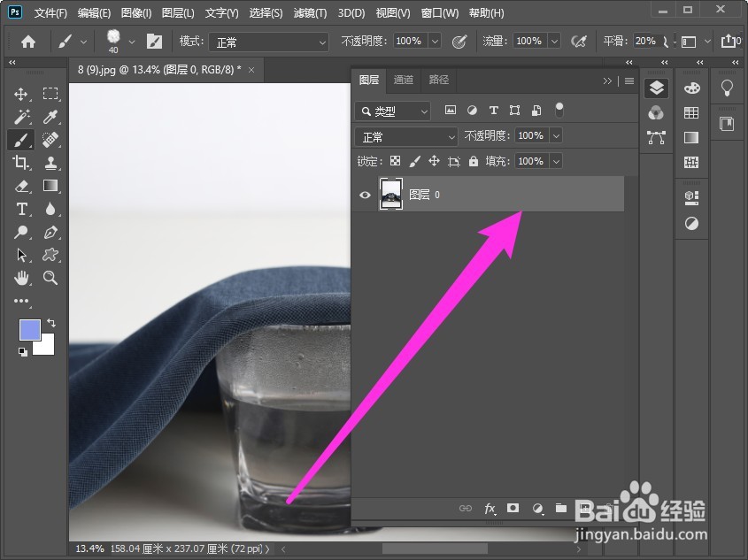
Task: Select the Magic Wand tool
Action: point(21,117)
